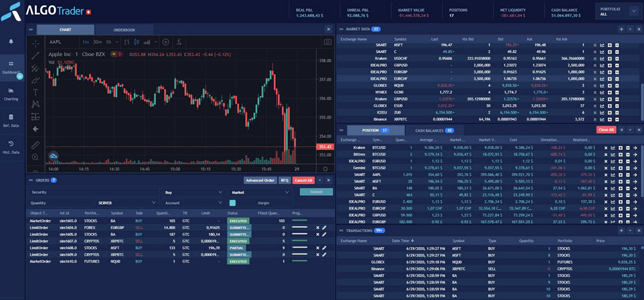Select the chart pattern drawing tool

coord(35,104)
